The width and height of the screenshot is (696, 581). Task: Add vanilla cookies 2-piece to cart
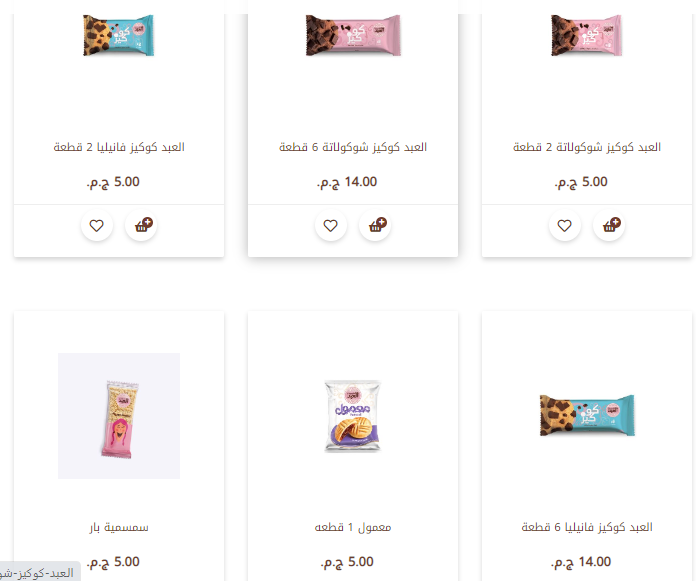(x=141, y=225)
